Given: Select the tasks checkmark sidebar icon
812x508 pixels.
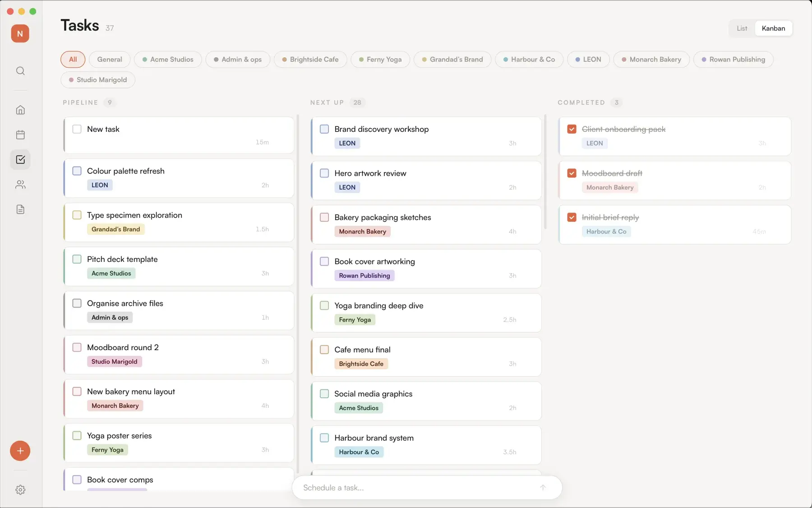Looking at the screenshot, I should (20, 159).
